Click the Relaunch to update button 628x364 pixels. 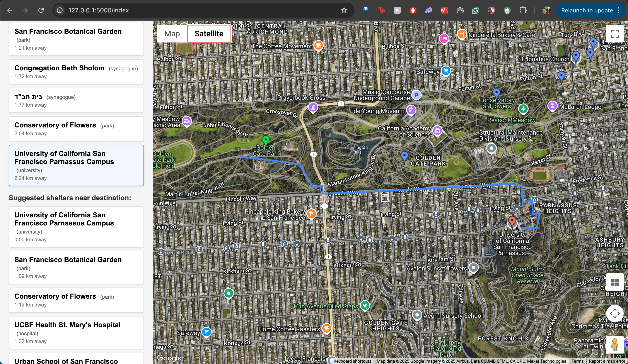[x=587, y=10]
